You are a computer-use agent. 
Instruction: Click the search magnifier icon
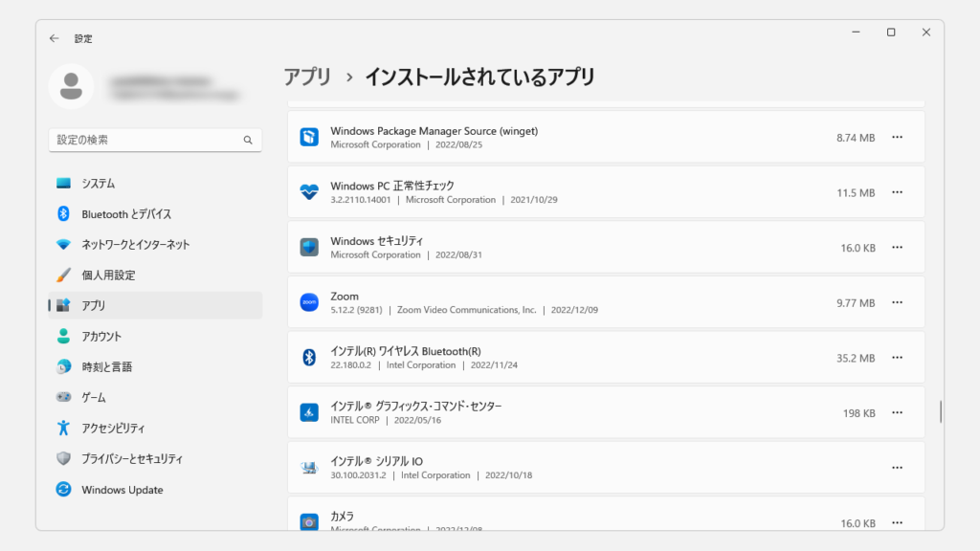click(x=248, y=140)
